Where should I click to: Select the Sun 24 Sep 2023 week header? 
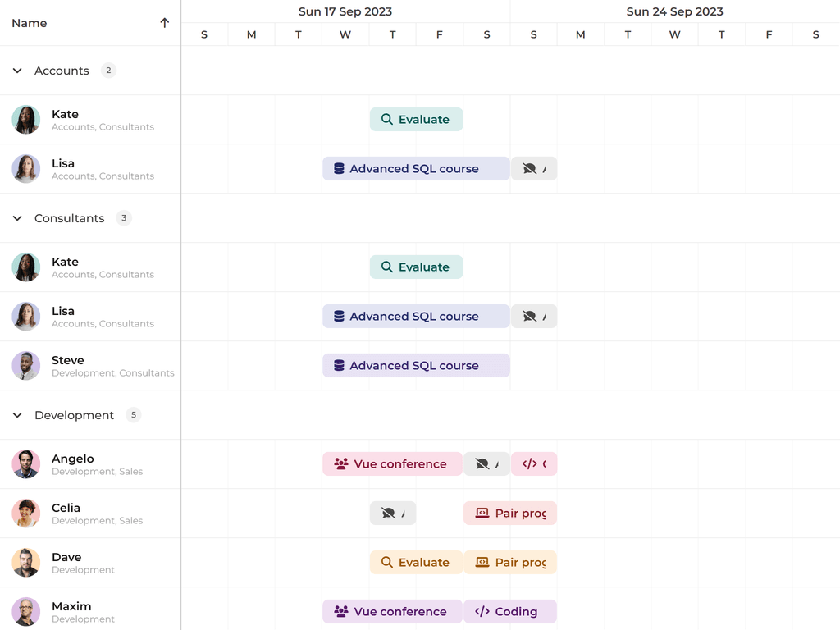point(674,11)
